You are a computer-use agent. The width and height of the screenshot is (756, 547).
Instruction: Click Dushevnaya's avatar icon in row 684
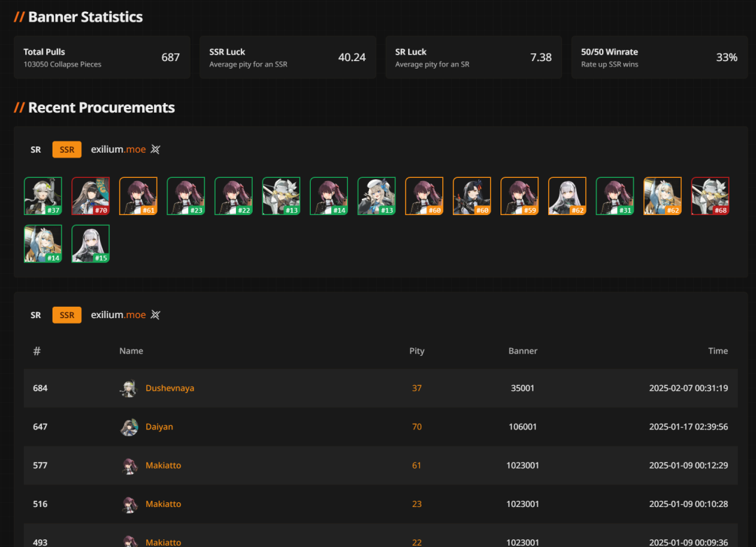click(x=129, y=388)
